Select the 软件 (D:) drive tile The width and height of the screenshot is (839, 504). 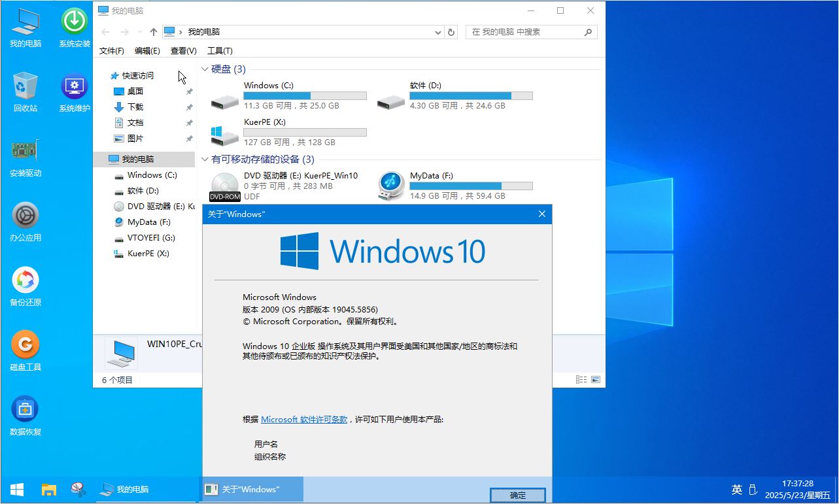[454, 95]
